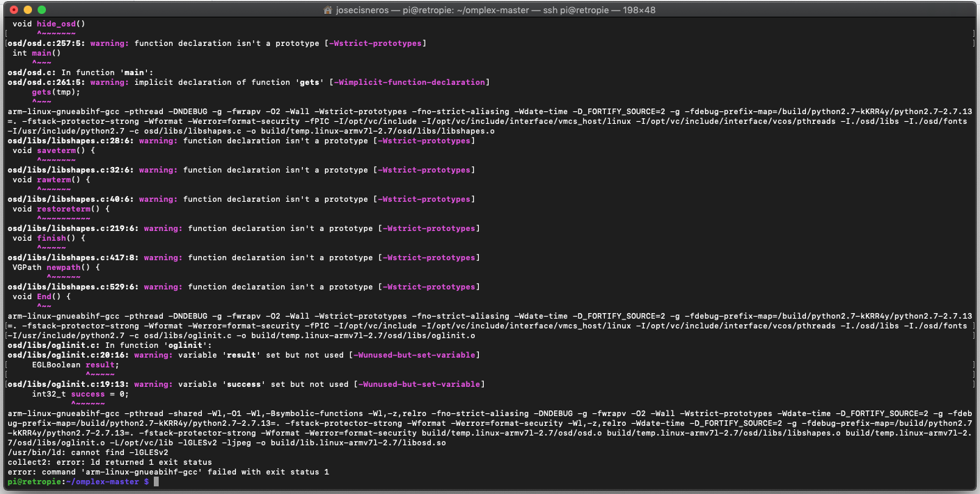The image size is (980, 494).
Task: Click the 'int32_t success = 0;' line
Action: (81, 394)
